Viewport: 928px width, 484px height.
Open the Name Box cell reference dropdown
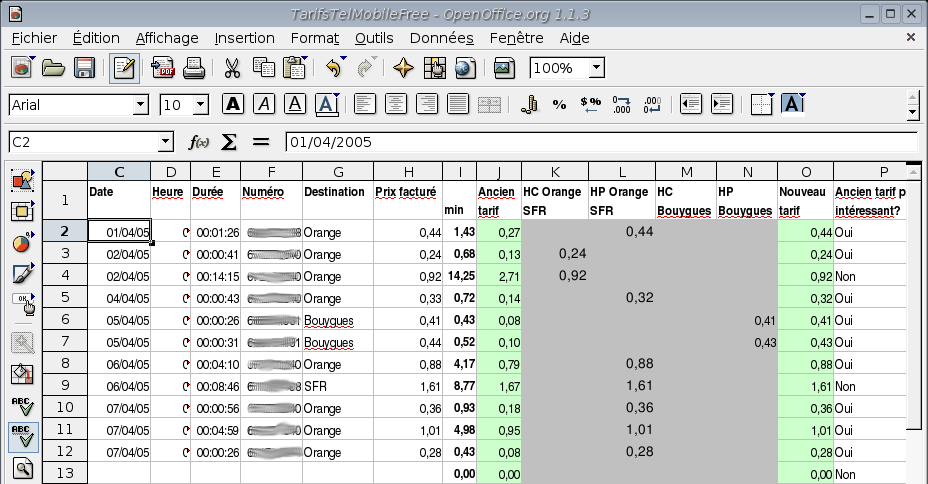[x=166, y=142]
